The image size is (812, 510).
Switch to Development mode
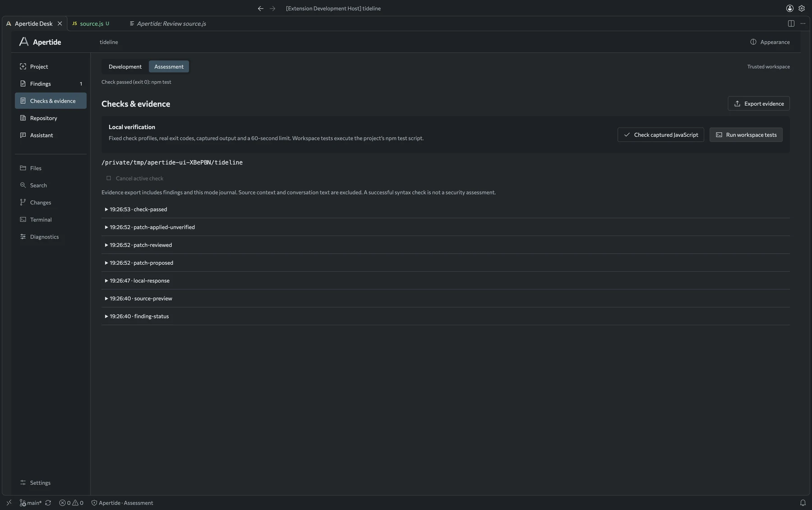click(x=125, y=66)
